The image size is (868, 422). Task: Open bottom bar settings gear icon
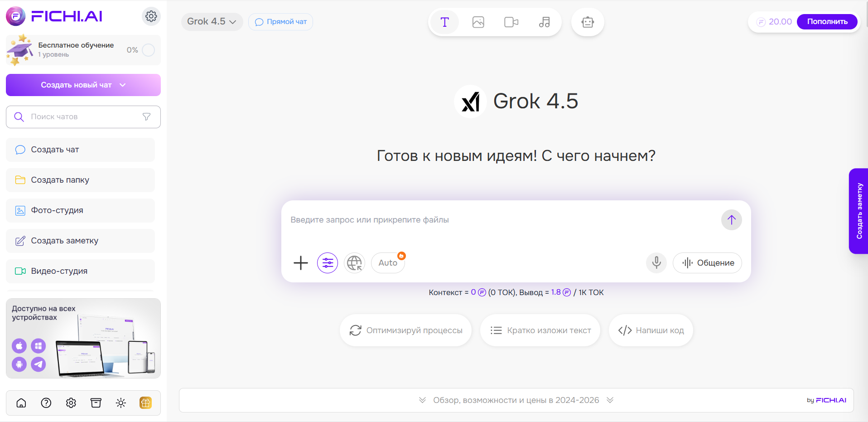click(x=71, y=403)
